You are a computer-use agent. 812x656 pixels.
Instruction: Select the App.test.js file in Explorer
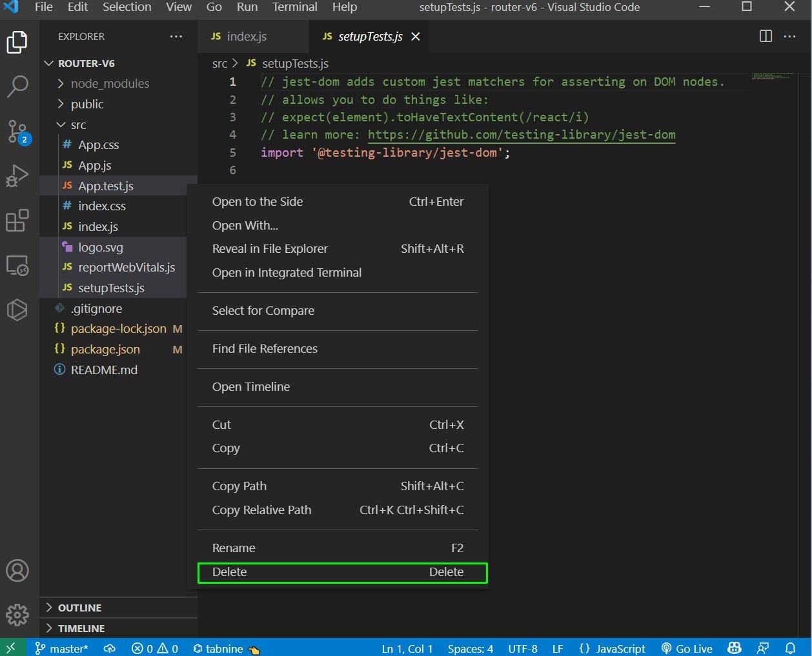click(x=106, y=185)
